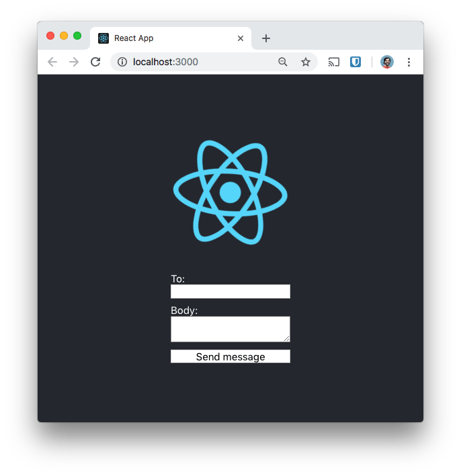The height and width of the screenshot is (476, 461).
Task: Open the Chrome profile avatar
Action: pos(387,62)
